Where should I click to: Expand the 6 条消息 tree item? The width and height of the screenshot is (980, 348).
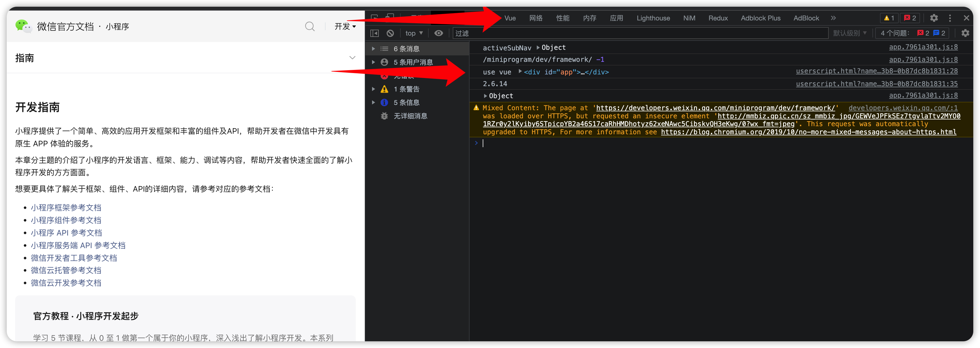click(373, 49)
